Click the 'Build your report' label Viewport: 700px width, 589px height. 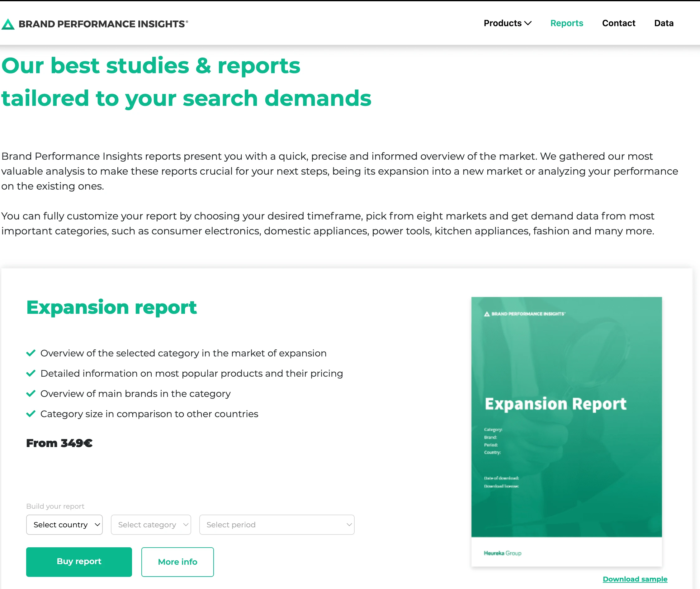coord(55,506)
